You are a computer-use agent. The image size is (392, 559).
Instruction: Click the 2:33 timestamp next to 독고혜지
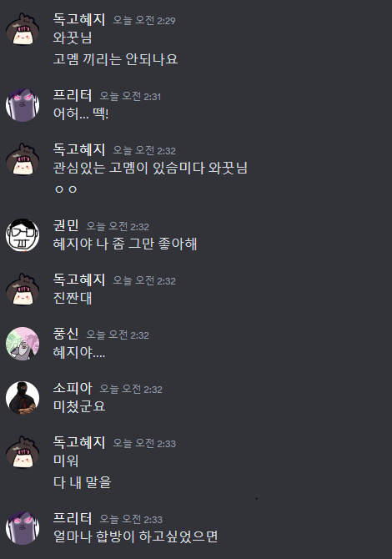(x=144, y=443)
